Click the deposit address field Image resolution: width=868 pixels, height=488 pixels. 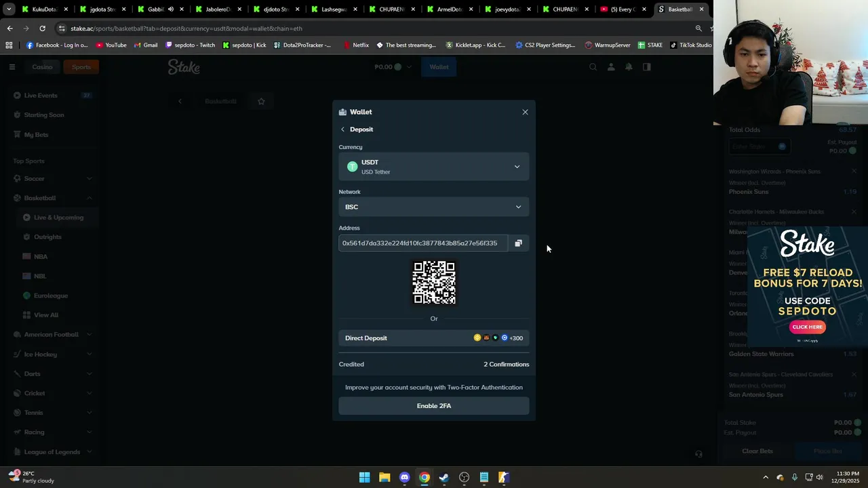(423, 243)
